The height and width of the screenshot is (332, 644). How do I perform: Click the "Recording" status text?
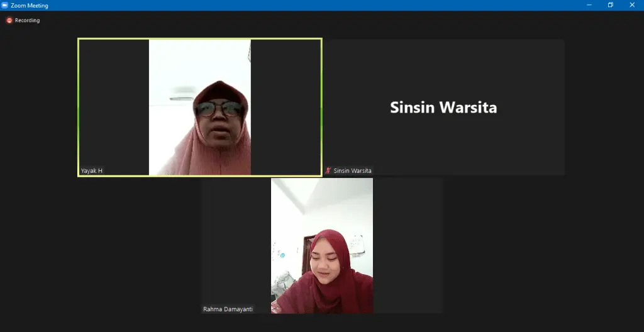click(27, 20)
